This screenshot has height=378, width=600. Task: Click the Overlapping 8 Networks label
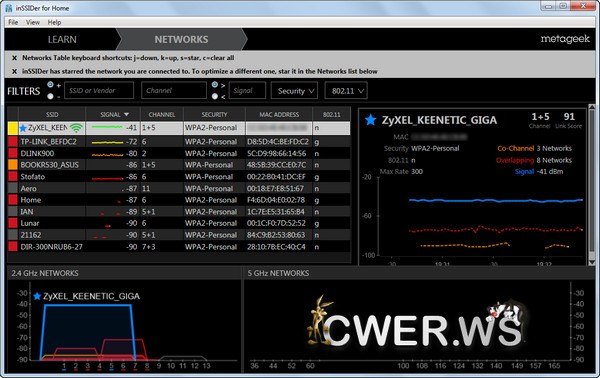534,160
